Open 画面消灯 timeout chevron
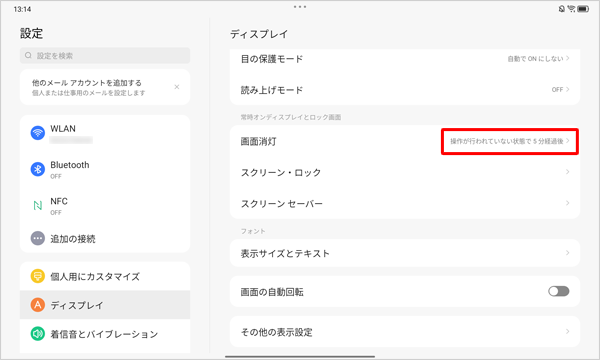The image size is (600, 360). [568, 141]
